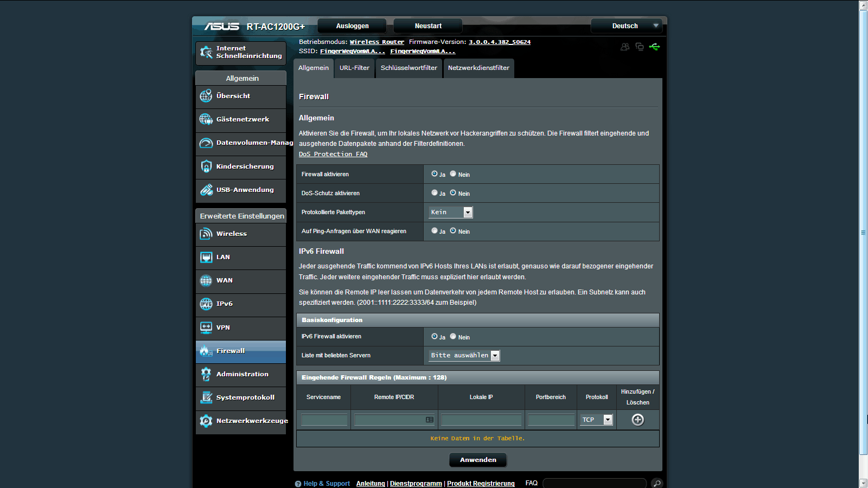Open the Wireless Router mode link
This screenshot has width=868, height=488.
377,42
